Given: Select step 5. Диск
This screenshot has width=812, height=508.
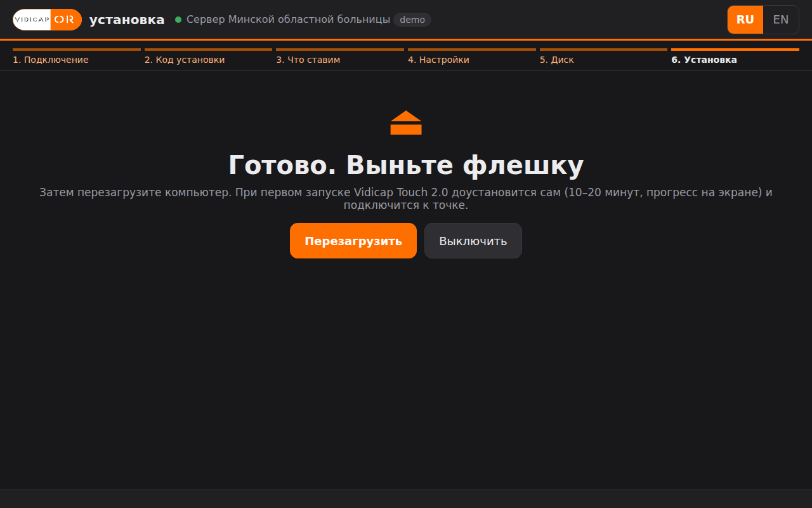Looking at the screenshot, I should click(x=603, y=57).
